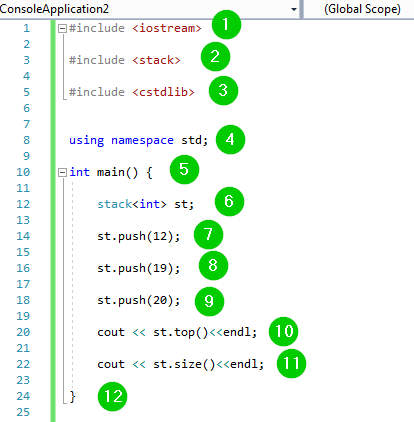
Task: Click the <iostream> include text
Action: pos(167,28)
